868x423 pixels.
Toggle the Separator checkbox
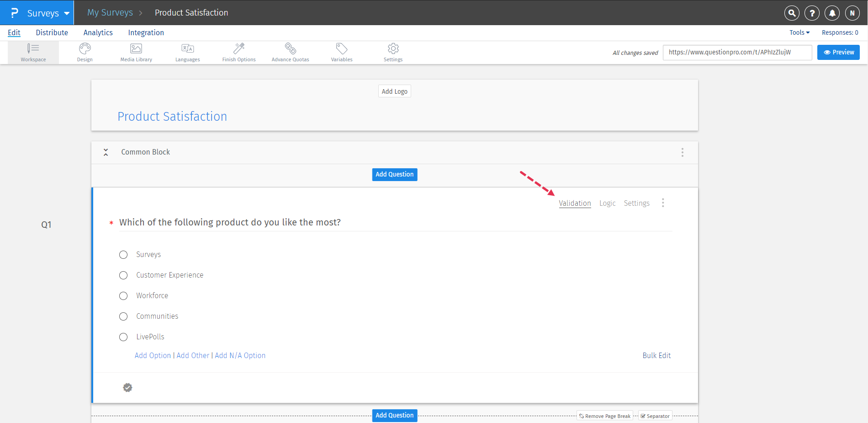[x=643, y=416]
